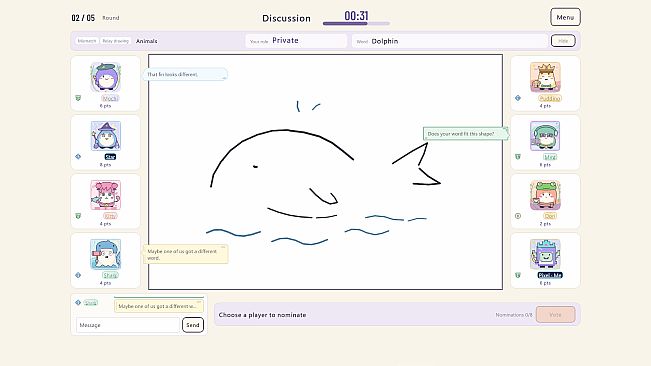Click the Discussion phase heading
Viewport: 651px width, 366px height.
[286, 18]
